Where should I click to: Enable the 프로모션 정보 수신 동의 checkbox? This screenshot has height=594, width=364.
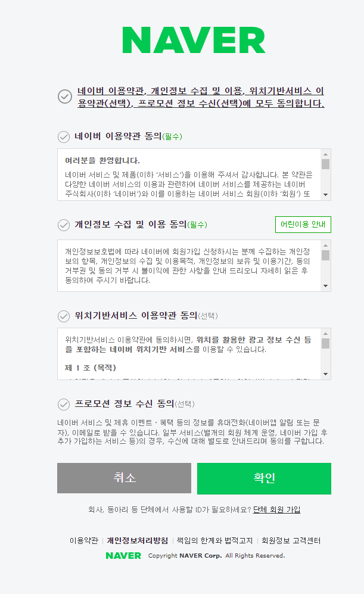[64, 404]
